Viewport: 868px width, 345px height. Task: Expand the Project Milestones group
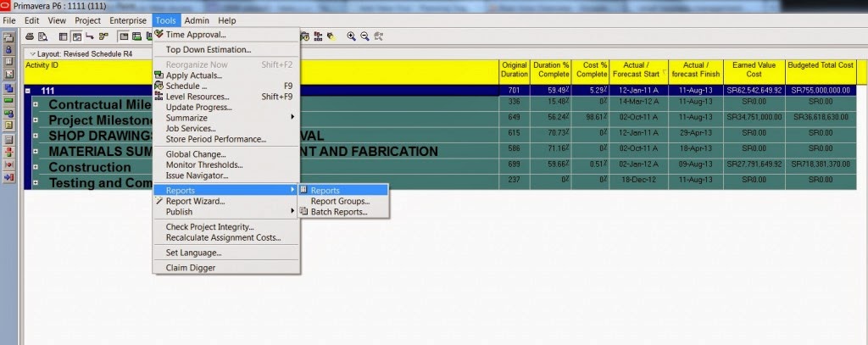click(36, 120)
